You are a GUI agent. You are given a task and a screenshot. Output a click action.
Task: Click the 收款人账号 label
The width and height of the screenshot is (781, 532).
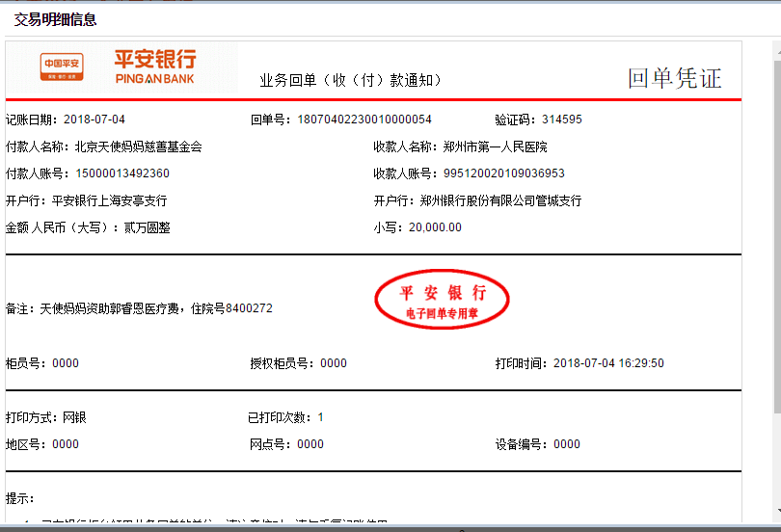pyautogui.click(x=406, y=173)
